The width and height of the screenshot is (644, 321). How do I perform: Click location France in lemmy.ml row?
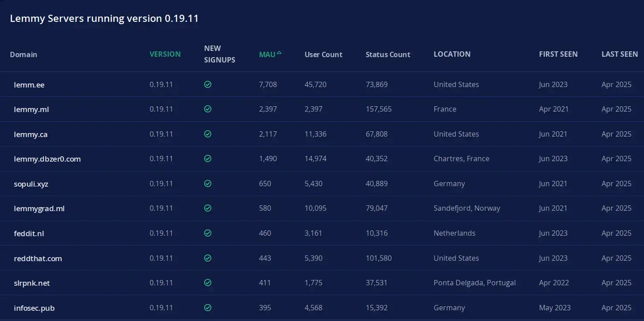click(445, 109)
